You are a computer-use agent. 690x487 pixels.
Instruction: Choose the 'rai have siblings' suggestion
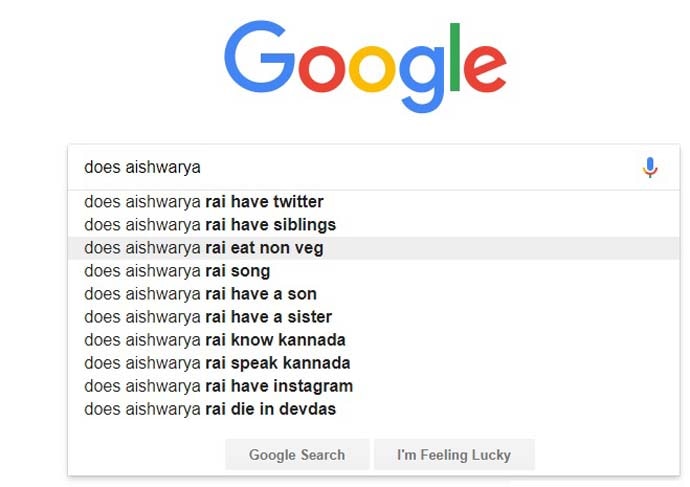pyautogui.click(x=210, y=225)
